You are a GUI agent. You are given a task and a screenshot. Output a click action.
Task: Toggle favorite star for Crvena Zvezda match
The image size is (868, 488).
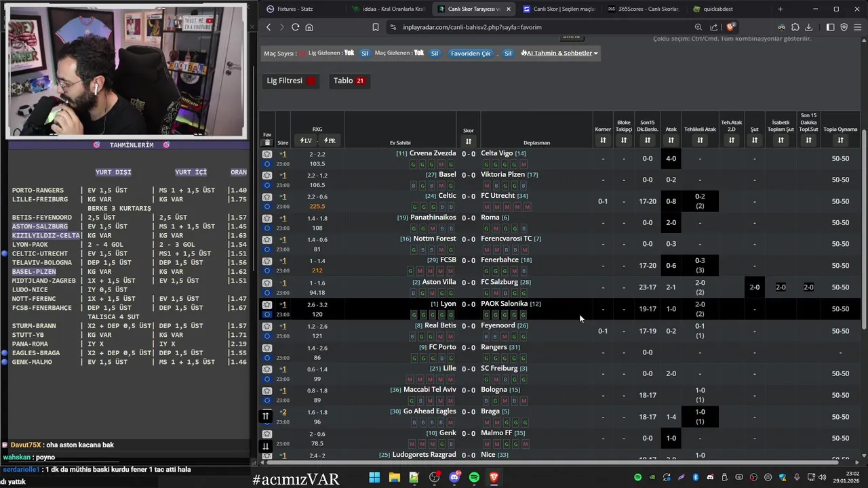(x=267, y=154)
